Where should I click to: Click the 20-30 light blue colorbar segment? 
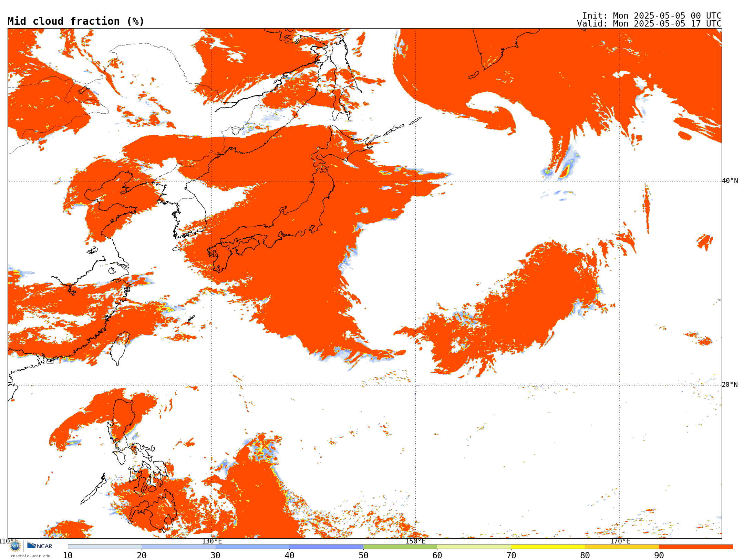coord(179,547)
